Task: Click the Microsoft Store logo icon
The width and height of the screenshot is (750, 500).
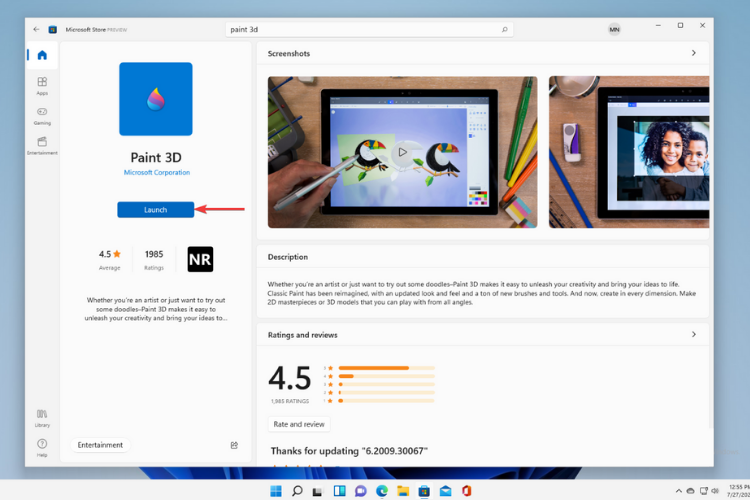Action: coord(53,29)
